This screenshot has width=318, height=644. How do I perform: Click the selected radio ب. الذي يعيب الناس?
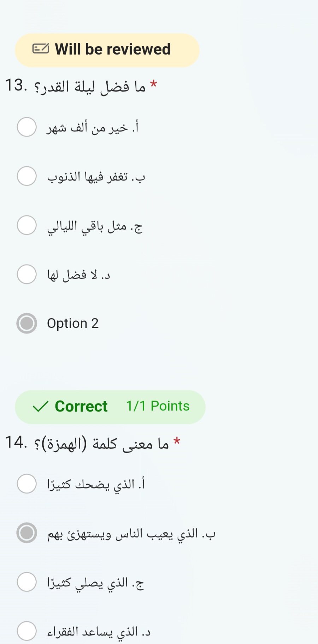coord(27,533)
